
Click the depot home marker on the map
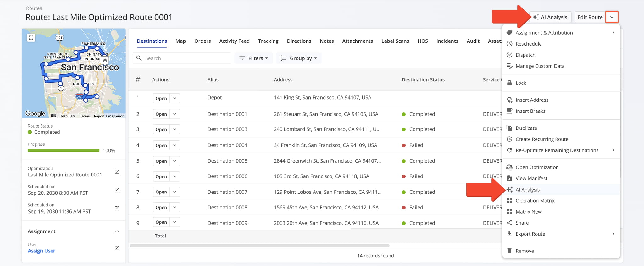click(105, 60)
